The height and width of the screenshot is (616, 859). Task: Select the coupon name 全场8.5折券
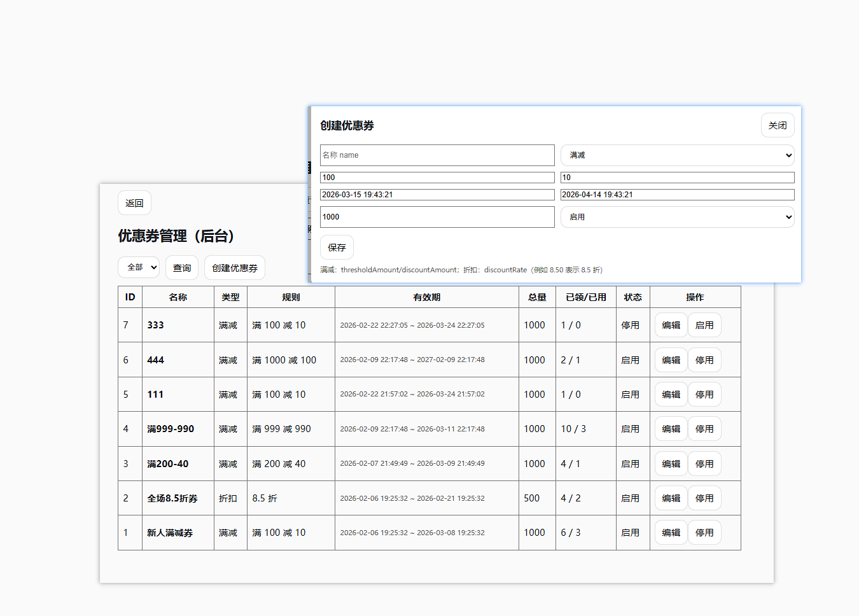tap(172, 498)
